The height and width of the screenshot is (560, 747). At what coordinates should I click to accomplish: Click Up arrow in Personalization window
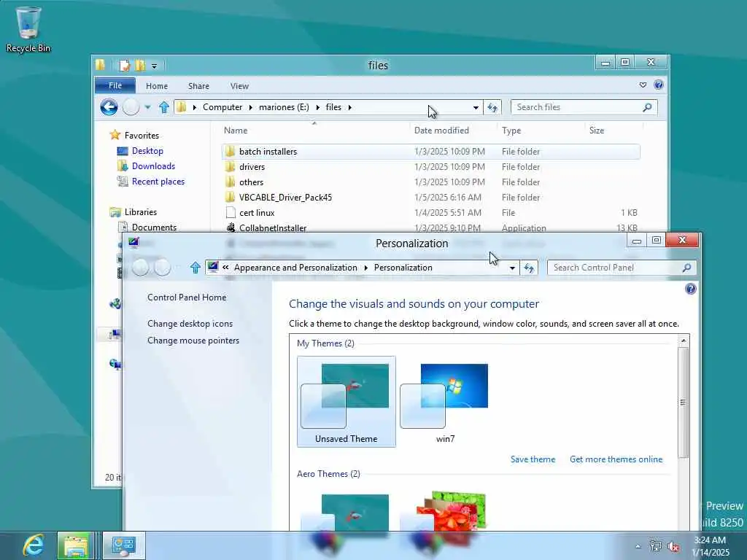tap(195, 268)
